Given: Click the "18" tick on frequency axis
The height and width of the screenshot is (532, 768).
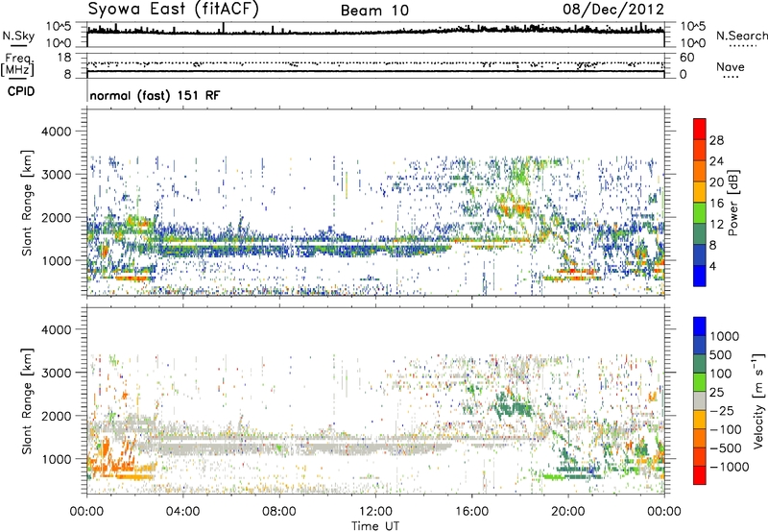Looking at the screenshot, I should click(63, 58).
